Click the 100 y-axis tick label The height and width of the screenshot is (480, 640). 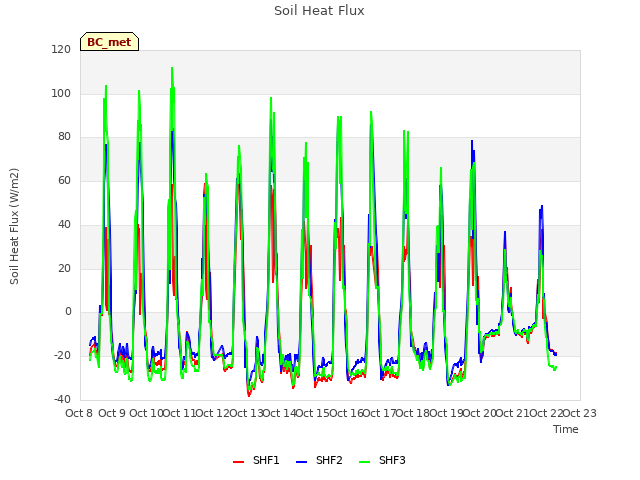click(61, 93)
